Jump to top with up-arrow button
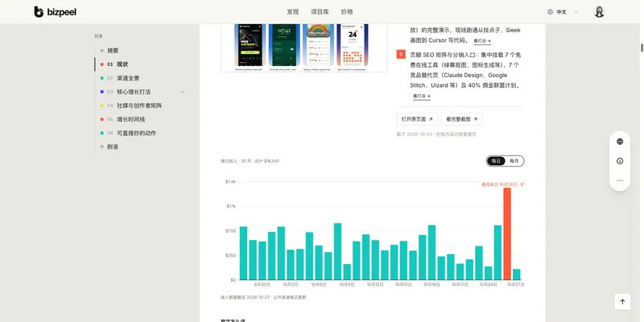 pyautogui.click(x=622, y=301)
